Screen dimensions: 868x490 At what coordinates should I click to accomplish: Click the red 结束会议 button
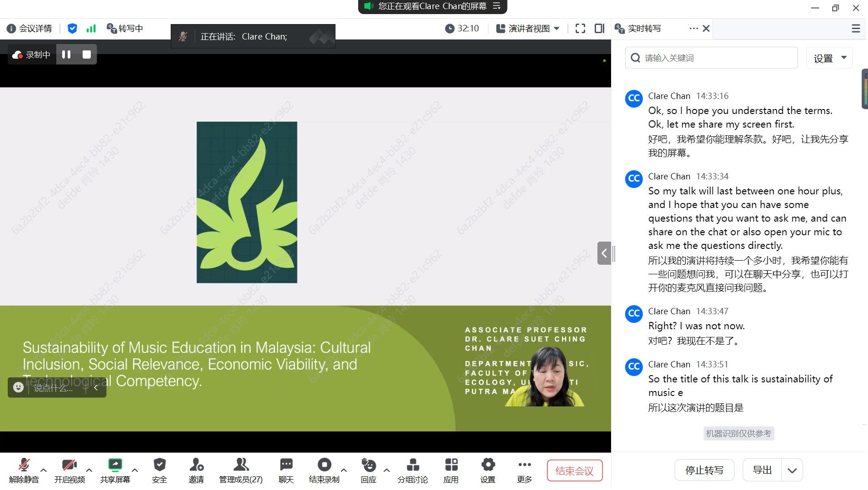(x=574, y=471)
